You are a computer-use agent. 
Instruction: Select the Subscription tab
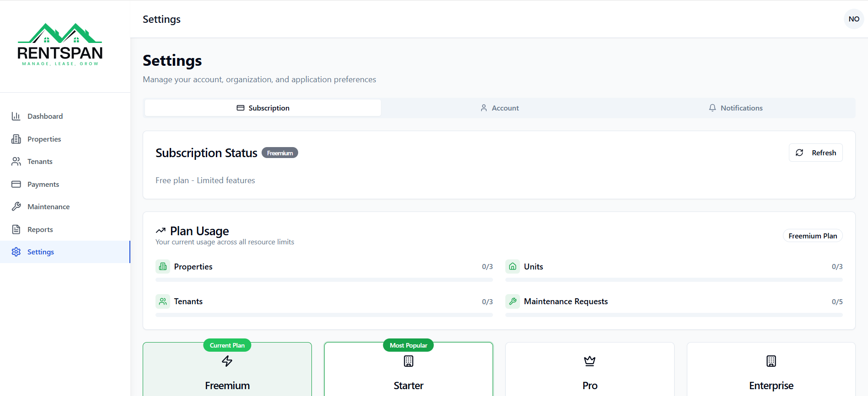(263, 108)
